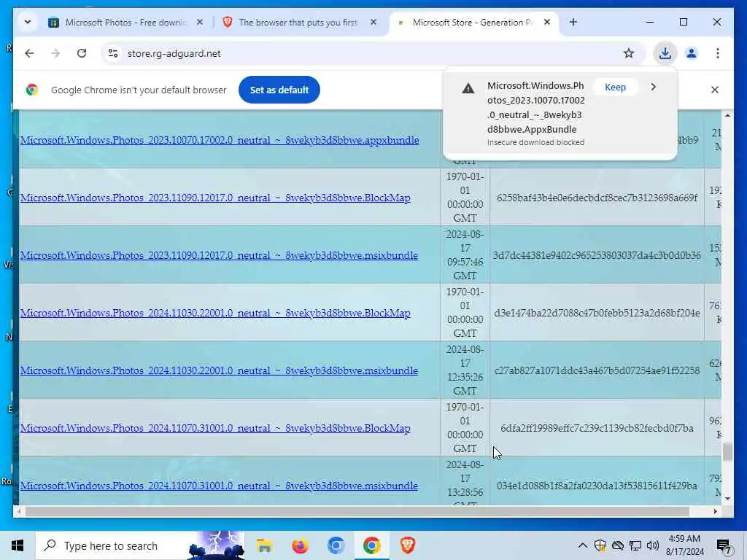Click the vertical scrollbar thumb
This screenshot has width=747, height=560.
tap(727, 452)
